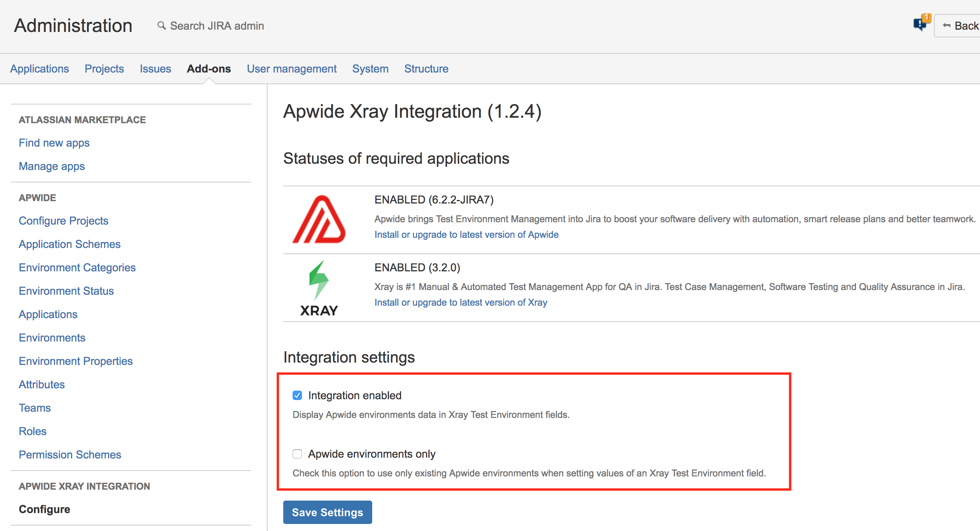Click the Apwide Xray Integration (1.2.4) title

[412, 112]
